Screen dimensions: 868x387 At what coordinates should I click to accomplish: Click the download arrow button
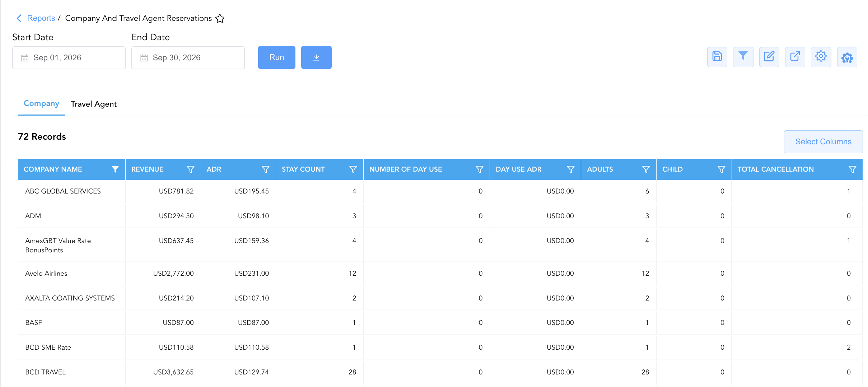pos(316,57)
